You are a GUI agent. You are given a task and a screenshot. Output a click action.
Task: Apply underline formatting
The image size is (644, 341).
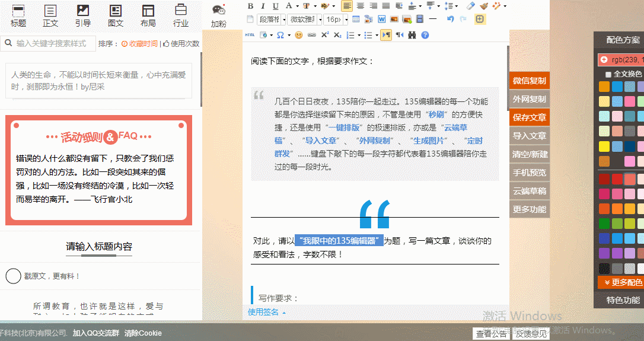coord(276,6)
